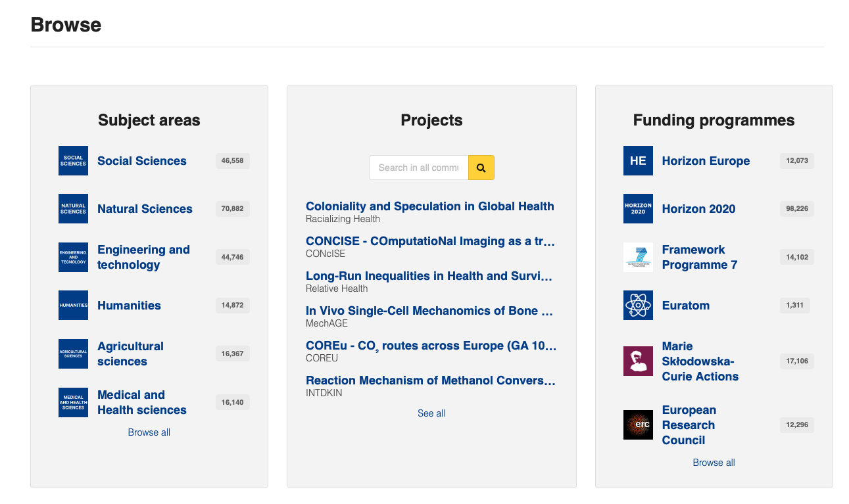Click Browse all under Subject areas
The width and height of the screenshot is (849, 504).
[x=149, y=432]
